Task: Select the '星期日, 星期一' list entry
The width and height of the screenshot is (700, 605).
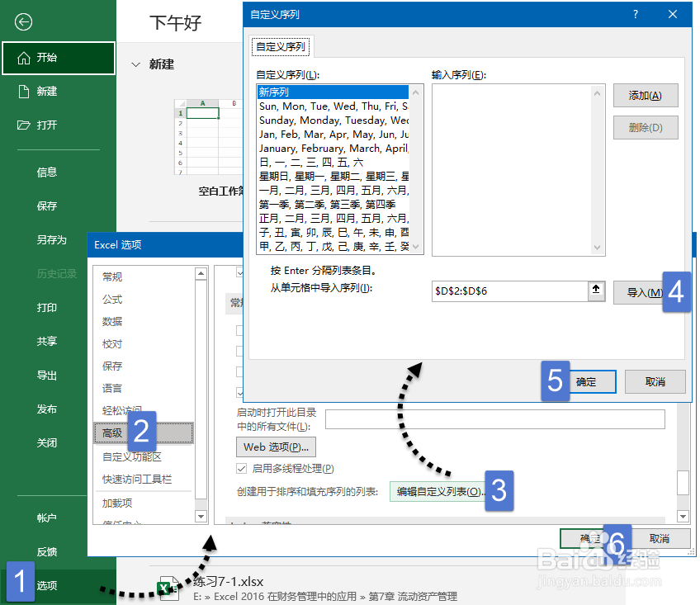Action: tap(333, 177)
